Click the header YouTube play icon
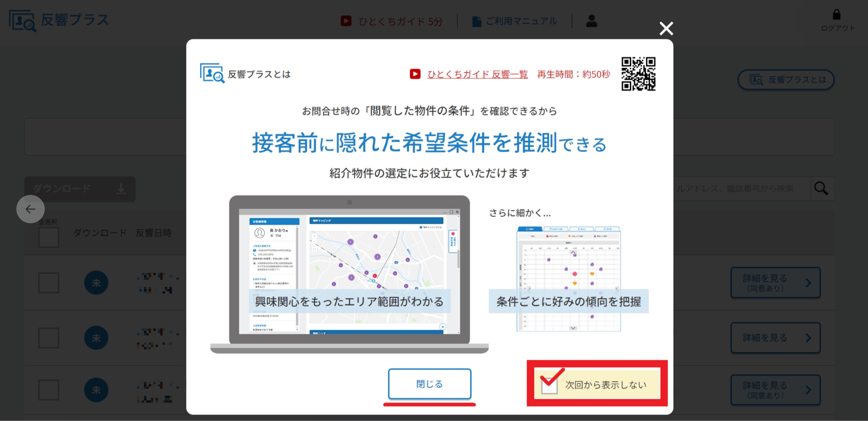Viewport: 868px width, 421px height. coord(346,21)
